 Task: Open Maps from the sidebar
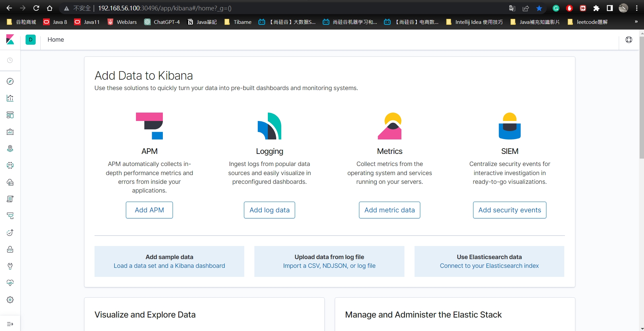[10, 149]
